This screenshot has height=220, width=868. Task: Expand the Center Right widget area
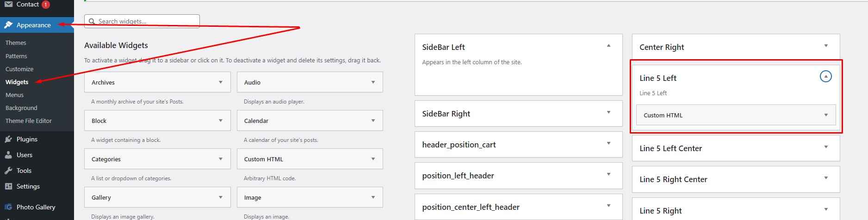click(826, 46)
